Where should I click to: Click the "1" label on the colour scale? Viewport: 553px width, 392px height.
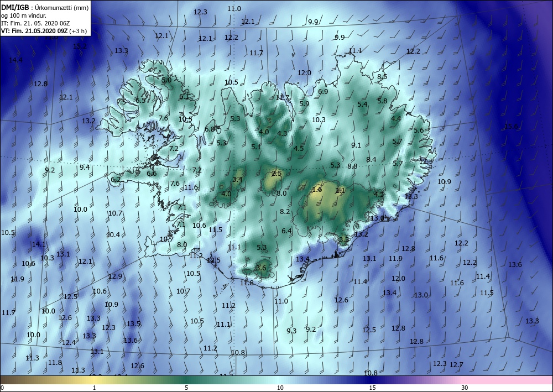pyautogui.click(x=94, y=388)
